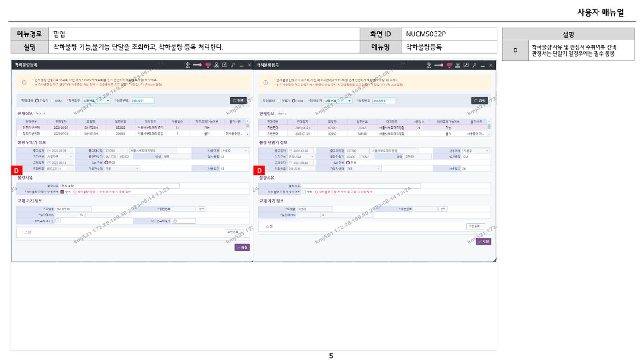This screenshot has width=644, height=362.
Task: Click the 스캔등록 button in the left window
Action: (x=234, y=232)
